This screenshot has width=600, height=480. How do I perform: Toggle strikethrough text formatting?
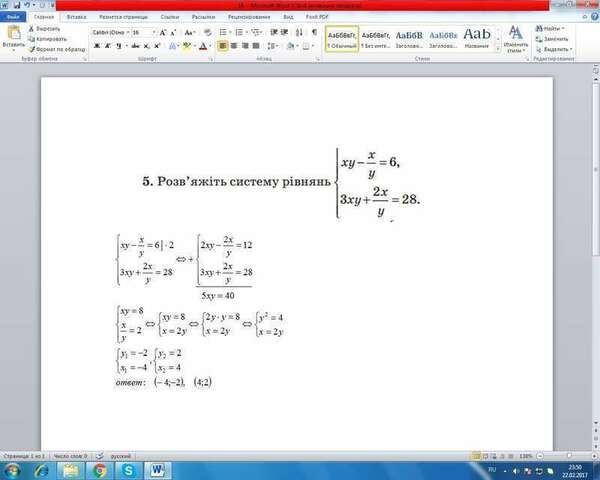point(135,46)
